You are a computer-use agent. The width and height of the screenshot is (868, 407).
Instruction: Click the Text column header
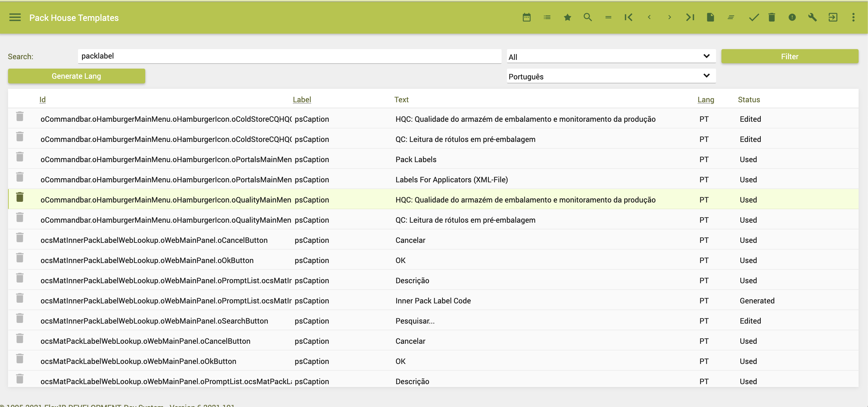[401, 100]
